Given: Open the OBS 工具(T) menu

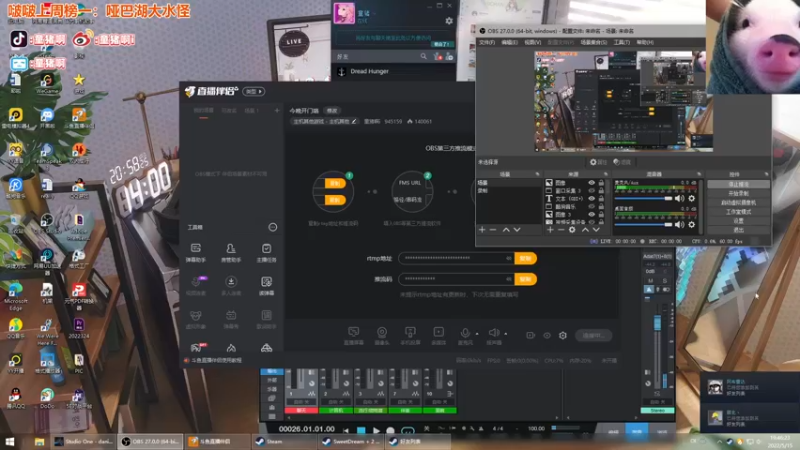Looking at the screenshot, I should [621, 42].
